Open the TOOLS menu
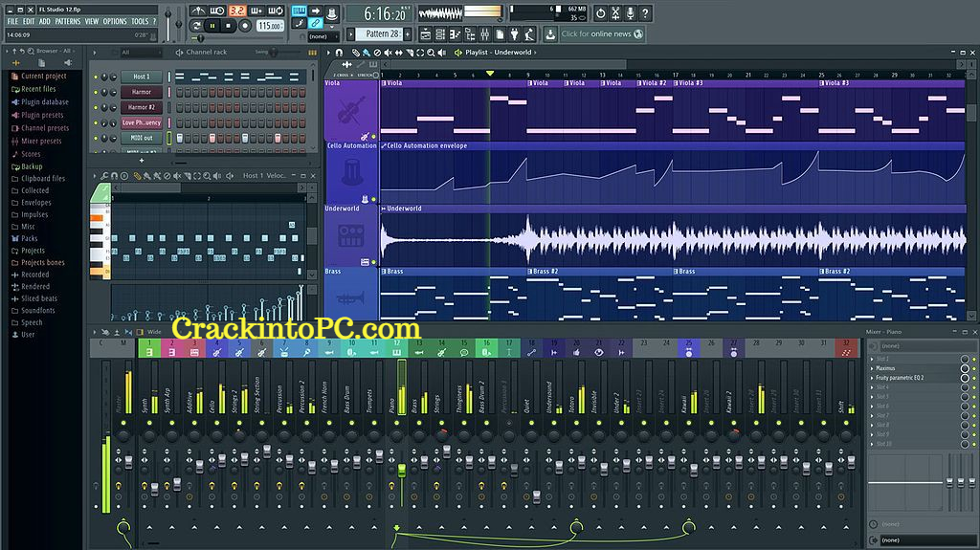980x550 pixels. pos(140,21)
